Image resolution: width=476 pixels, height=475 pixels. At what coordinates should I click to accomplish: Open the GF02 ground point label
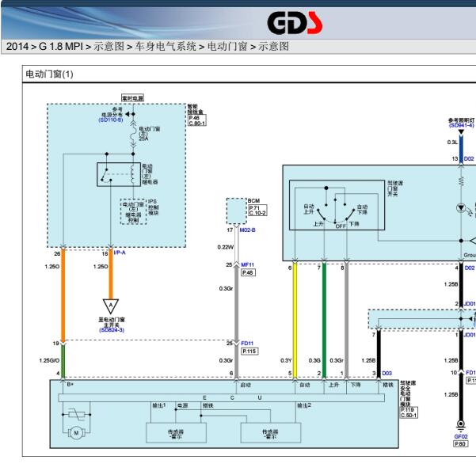click(461, 436)
